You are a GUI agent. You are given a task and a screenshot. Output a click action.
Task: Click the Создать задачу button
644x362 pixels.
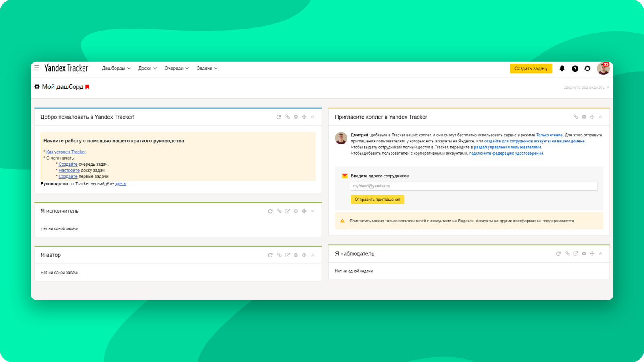tap(531, 68)
